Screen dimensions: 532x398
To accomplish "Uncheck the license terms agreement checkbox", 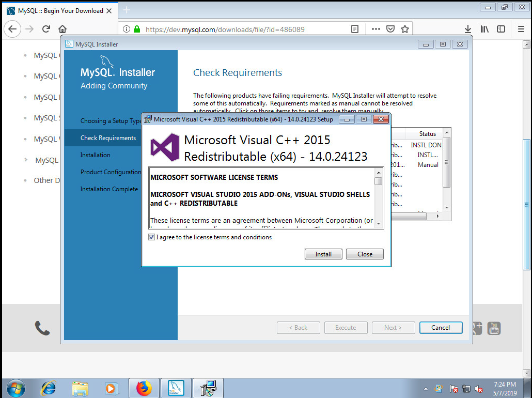I will click(151, 237).
